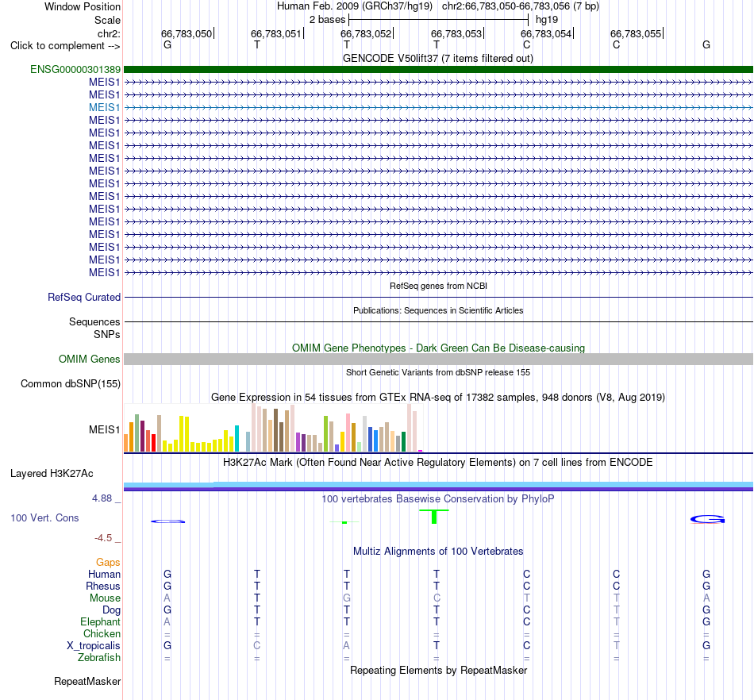Click the Layered H3K27Ac track label
This screenshot has width=754, height=700.
pos(52,474)
